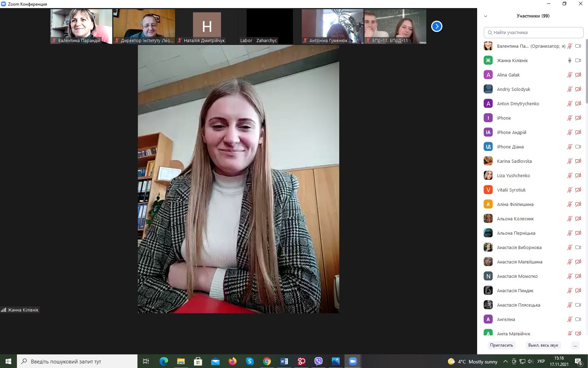Open the network icon in system tray

522,361
